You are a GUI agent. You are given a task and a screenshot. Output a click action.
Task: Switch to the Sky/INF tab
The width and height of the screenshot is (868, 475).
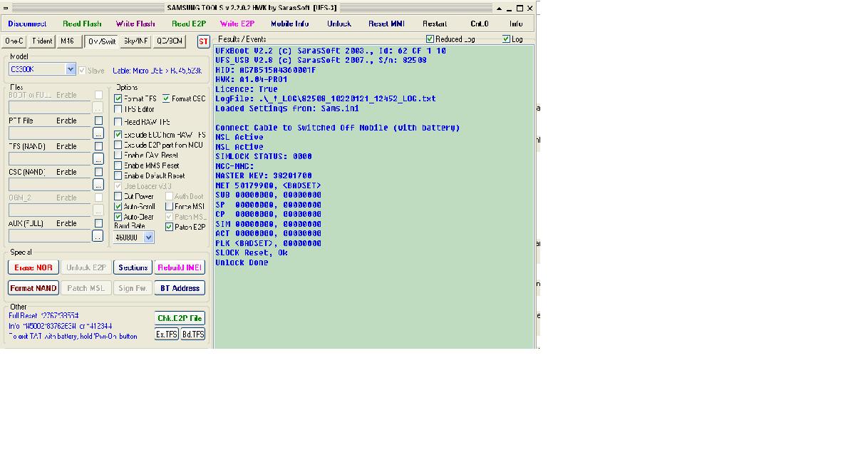[x=135, y=41]
